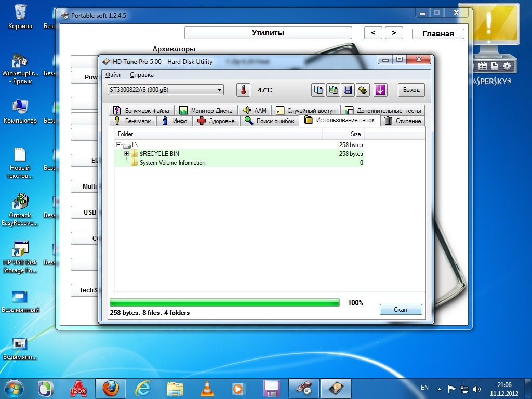
Task: Open Windows Media Player from the taskbar
Action: click(239, 389)
